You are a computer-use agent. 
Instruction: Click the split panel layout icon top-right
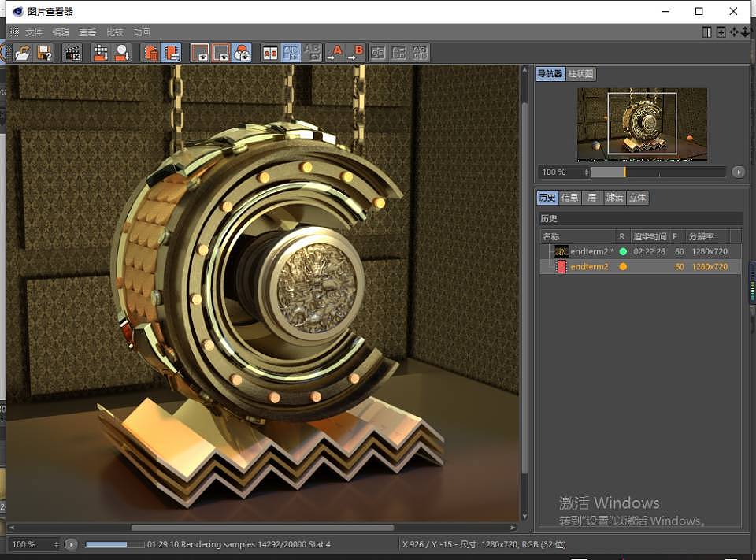click(x=706, y=32)
